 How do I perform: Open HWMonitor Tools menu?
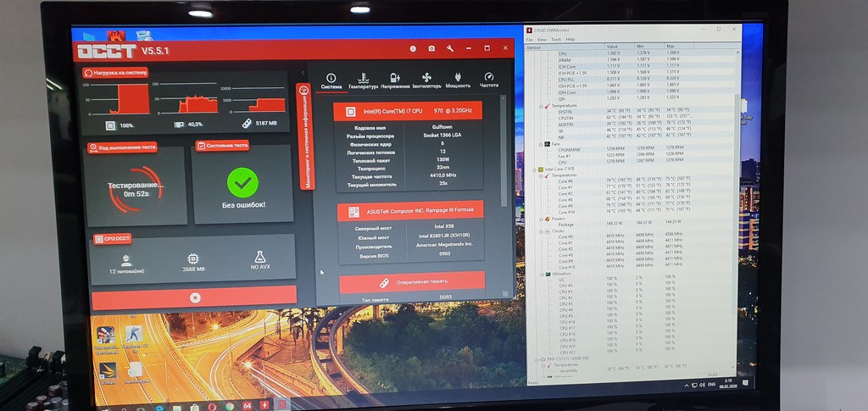[x=556, y=40]
